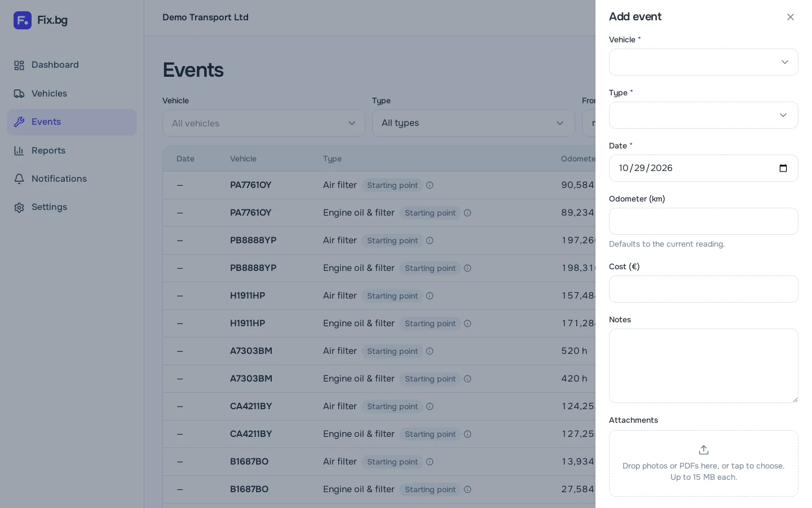
Task: Select the Events sidebar item
Action: point(72,122)
